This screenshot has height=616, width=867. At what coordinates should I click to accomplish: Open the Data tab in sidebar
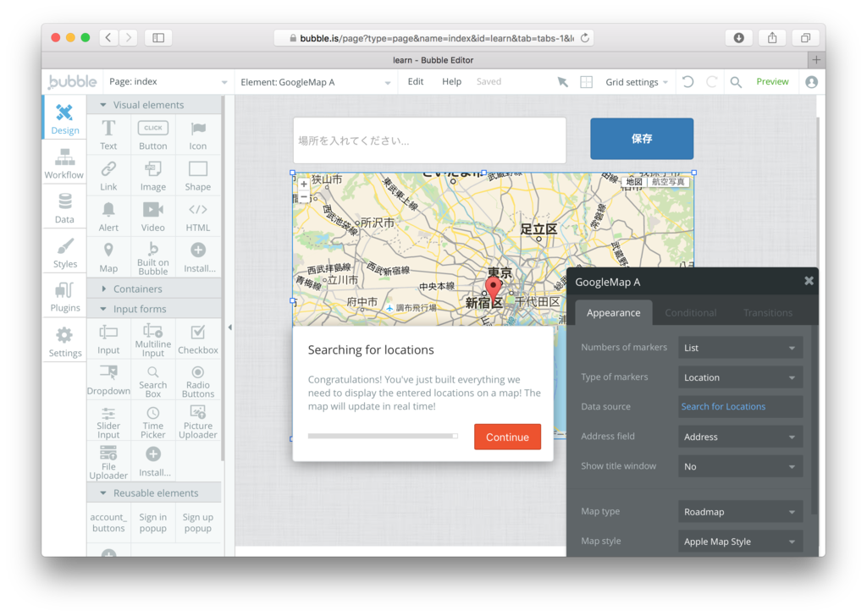[x=64, y=208]
